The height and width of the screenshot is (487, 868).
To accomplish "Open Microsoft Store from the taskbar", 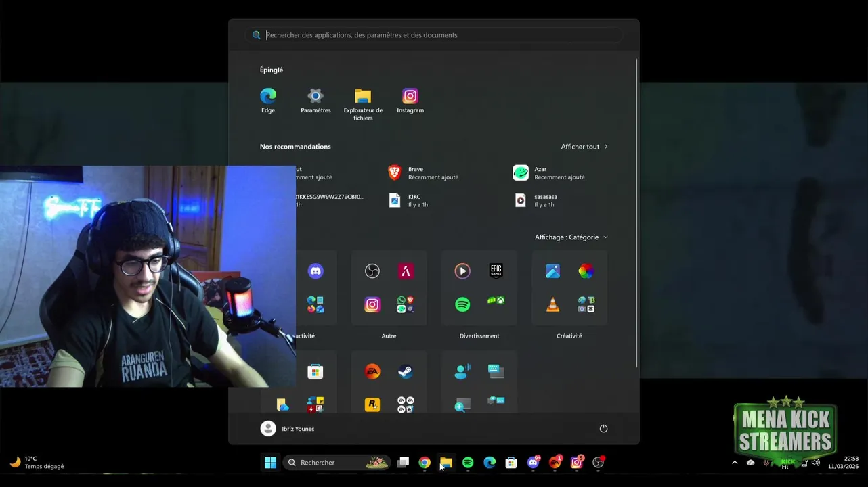I will pyautogui.click(x=511, y=463).
